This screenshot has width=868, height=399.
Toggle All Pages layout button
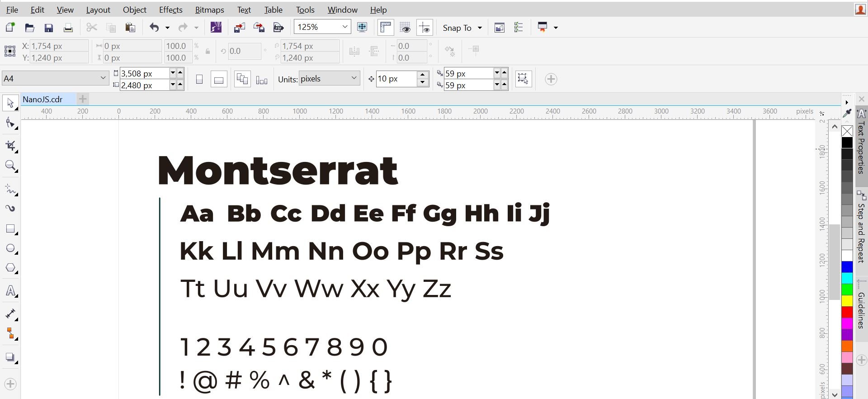(242, 79)
